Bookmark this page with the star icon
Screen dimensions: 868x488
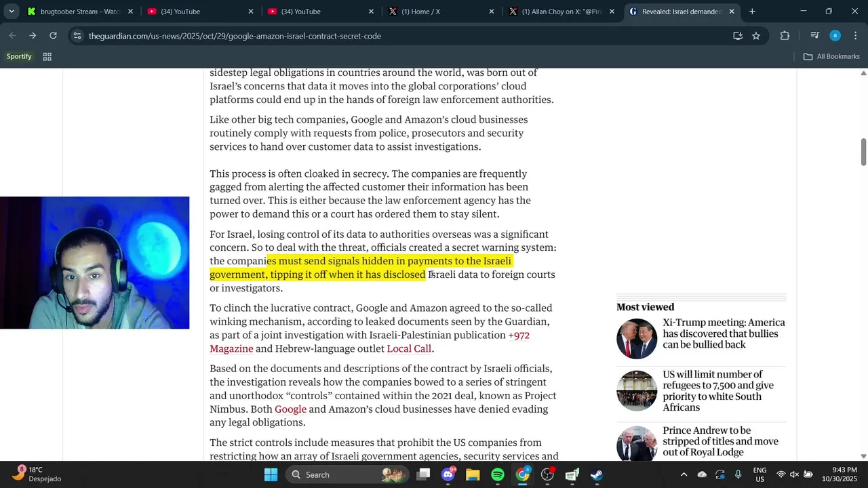tap(756, 36)
